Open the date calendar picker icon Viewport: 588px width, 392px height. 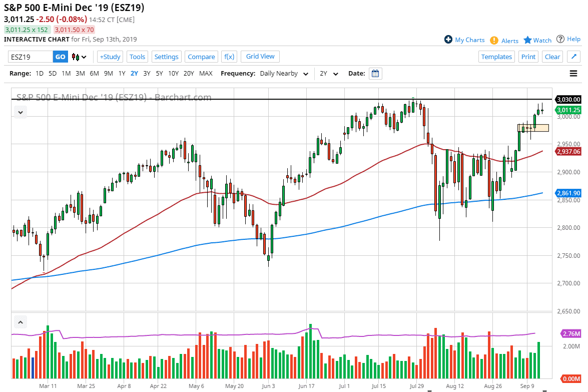(376, 74)
